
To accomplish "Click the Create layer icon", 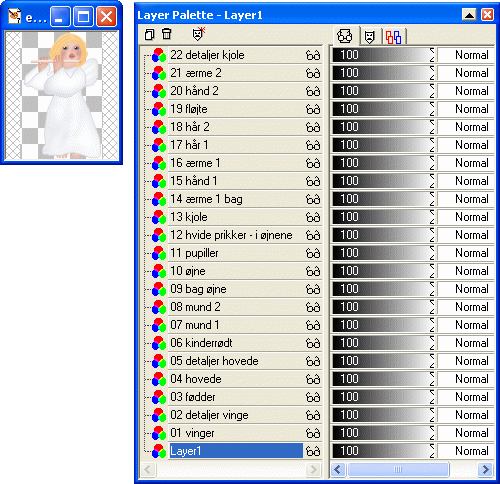I will point(150,34).
